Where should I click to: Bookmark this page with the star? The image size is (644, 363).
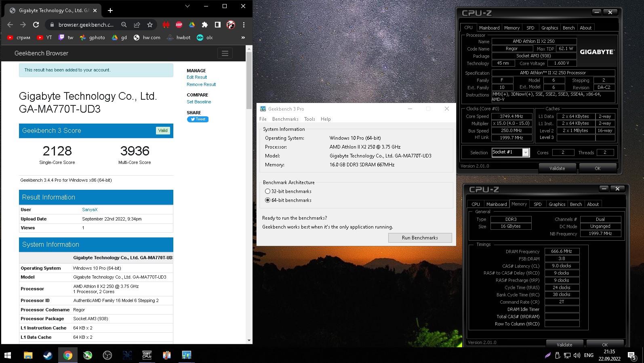[x=150, y=25]
